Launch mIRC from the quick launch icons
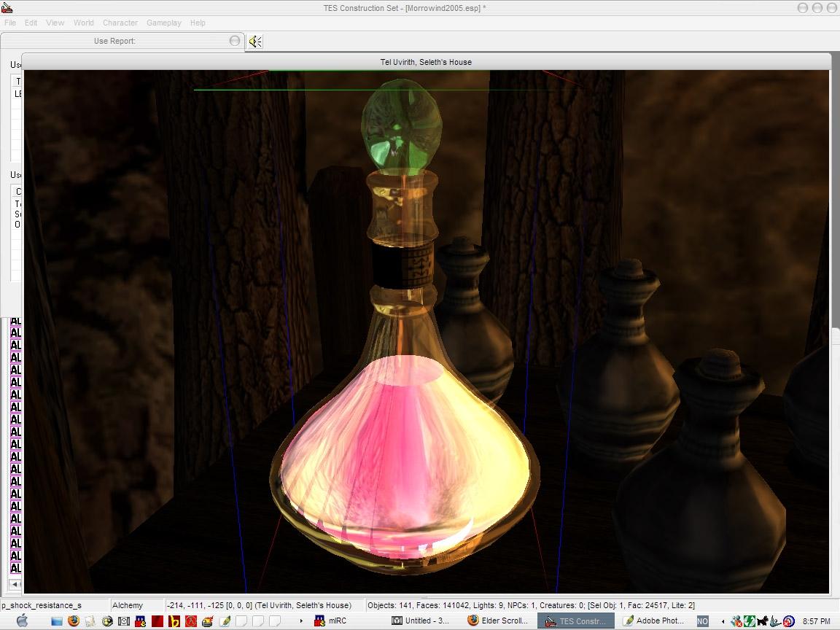Image resolution: width=840 pixels, height=630 pixels. click(140, 621)
